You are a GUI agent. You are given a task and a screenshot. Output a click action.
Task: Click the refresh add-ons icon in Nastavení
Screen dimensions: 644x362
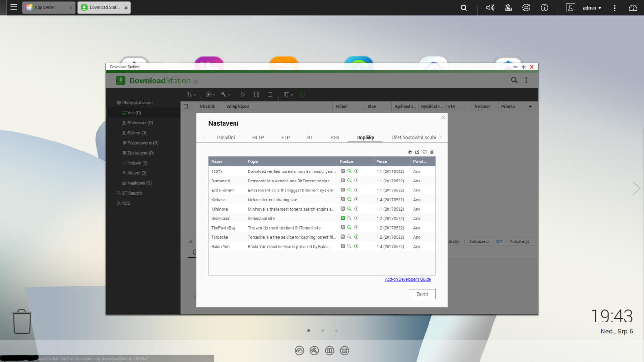[424, 152]
